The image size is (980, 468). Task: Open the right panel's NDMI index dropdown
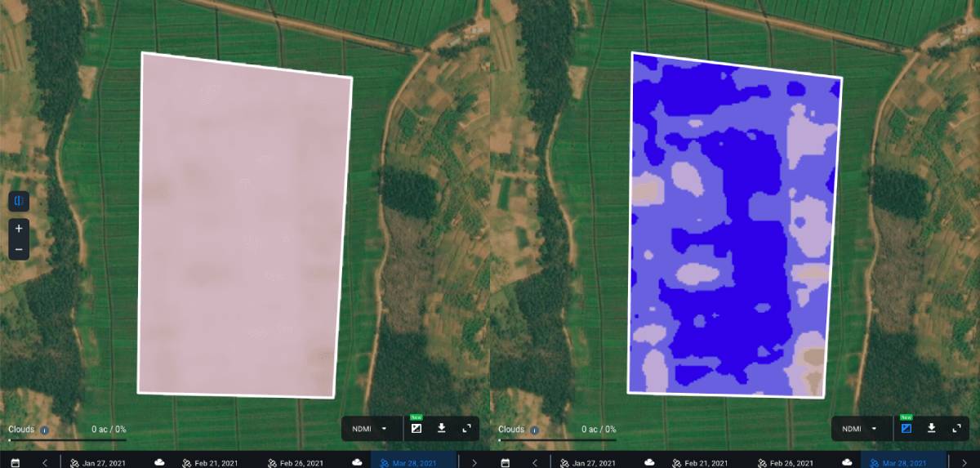click(x=860, y=428)
